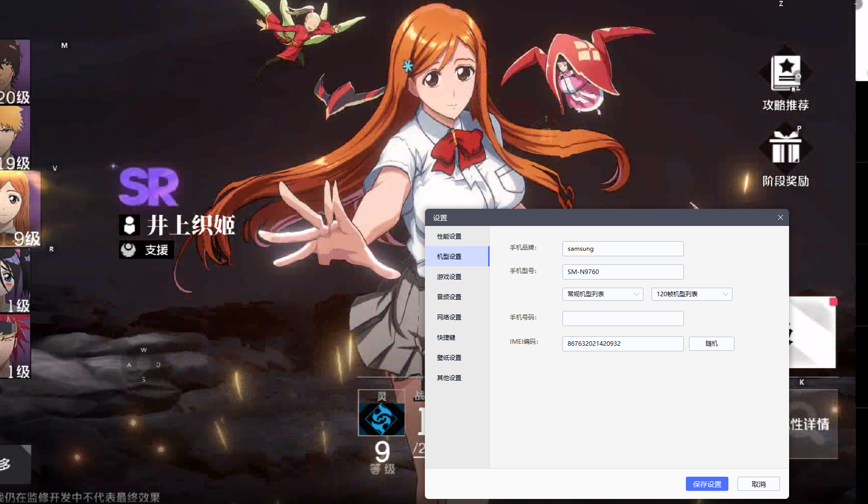Screen dimensions: 868x504
Task: Click the 灵 attribute swirl icon
Action: (381, 418)
